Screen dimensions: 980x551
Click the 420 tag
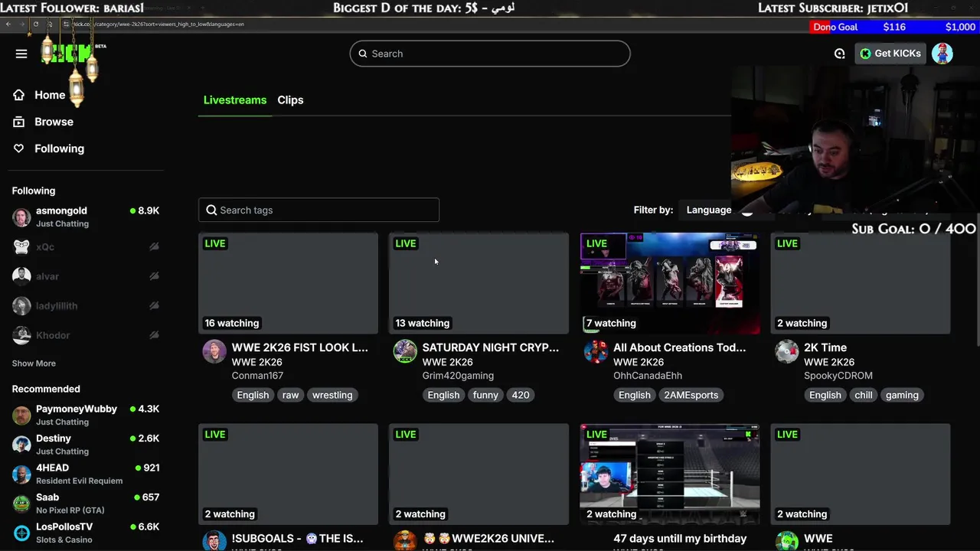coord(521,395)
